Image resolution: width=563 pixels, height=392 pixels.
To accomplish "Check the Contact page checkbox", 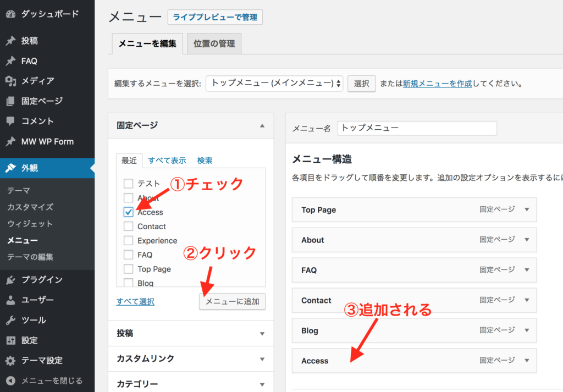I will pyautogui.click(x=129, y=227).
